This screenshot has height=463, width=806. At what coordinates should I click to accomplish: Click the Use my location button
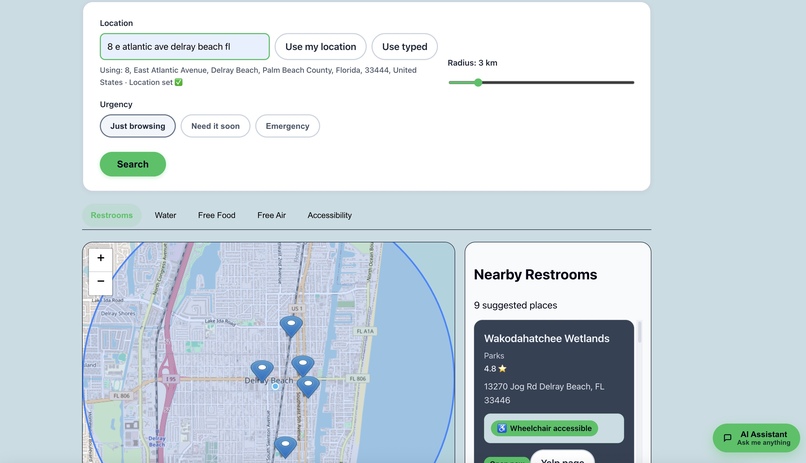[320, 47]
